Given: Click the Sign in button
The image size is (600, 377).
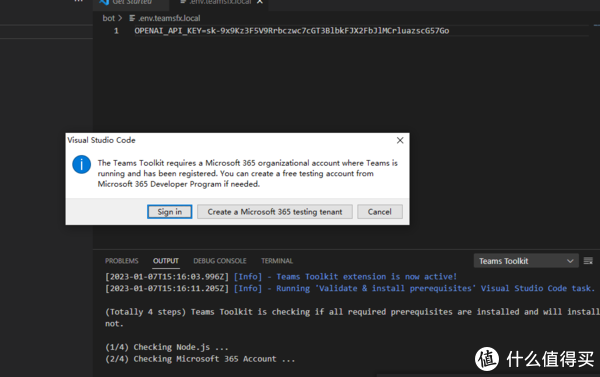Looking at the screenshot, I should (x=170, y=212).
